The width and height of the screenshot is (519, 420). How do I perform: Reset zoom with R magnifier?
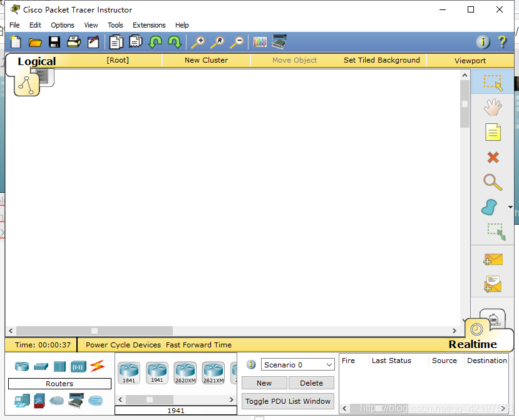217,42
